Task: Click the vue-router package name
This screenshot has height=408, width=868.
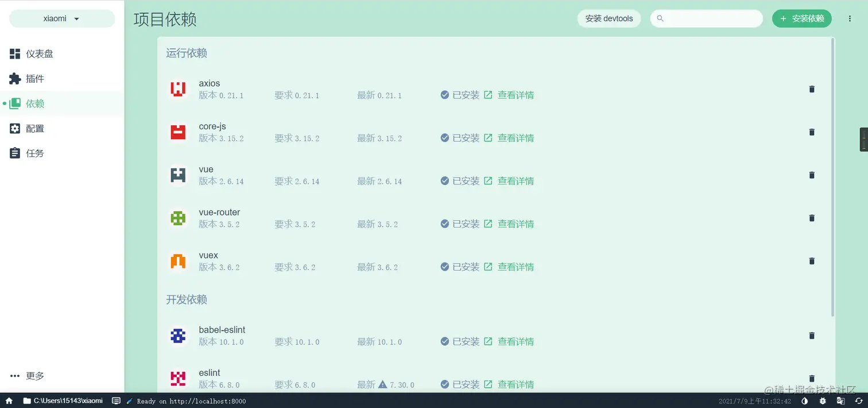Action: [x=219, y=213]
